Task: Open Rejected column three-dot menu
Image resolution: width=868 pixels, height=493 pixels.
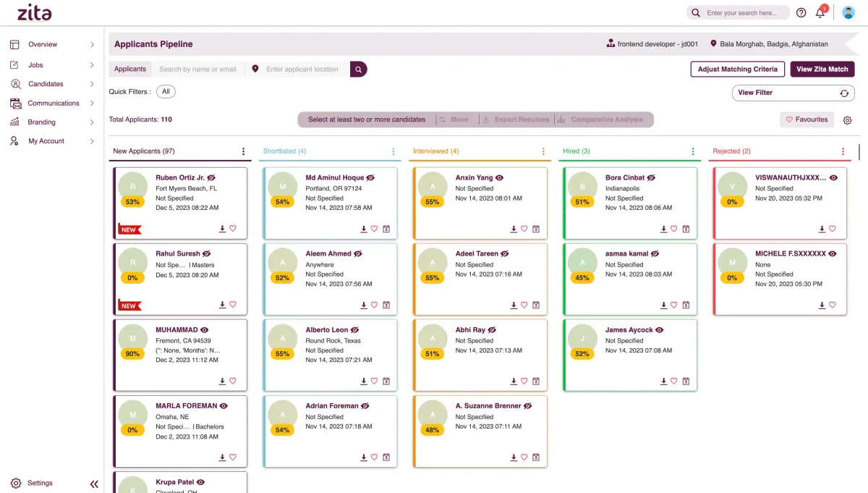Action: (843, 151)
